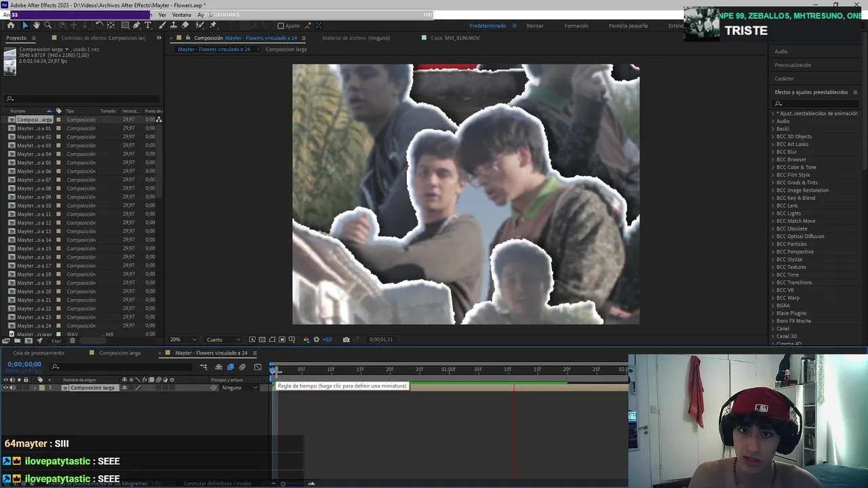Image resolution: width=868 pixels, height=488 pixels.
Task: Click the Project panel new composition icon
Action: 28,341
